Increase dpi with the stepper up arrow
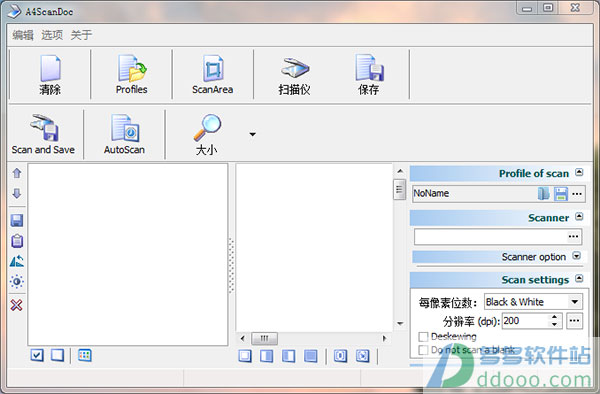600x394 pixels. pos(554,317)
